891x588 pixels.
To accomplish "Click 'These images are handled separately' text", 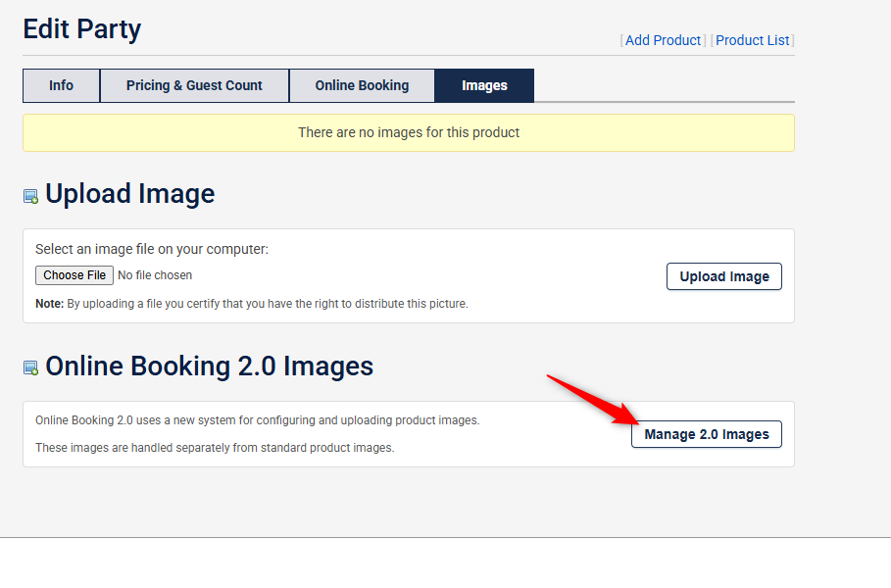I will click(x=214, y=448).
